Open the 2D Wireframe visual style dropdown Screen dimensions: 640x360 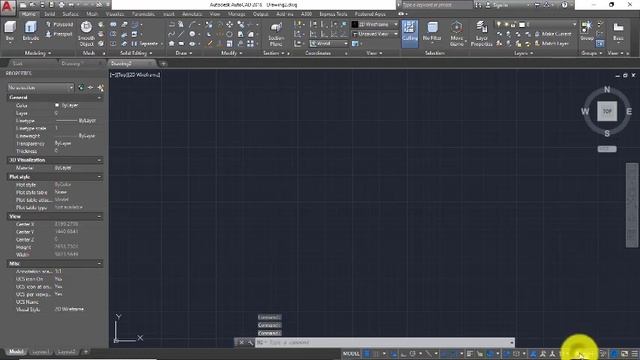coord(375,24)
